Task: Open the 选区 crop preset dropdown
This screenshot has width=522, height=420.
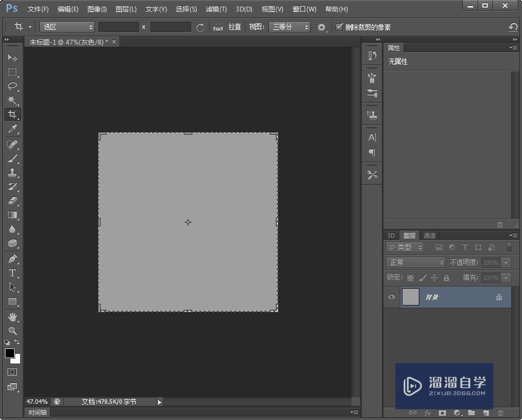Action: coord(66,26)
